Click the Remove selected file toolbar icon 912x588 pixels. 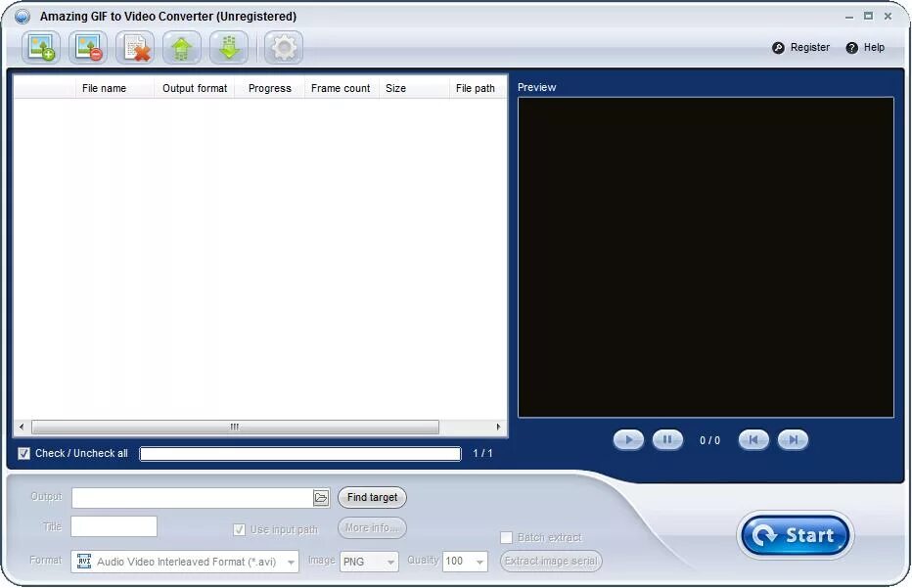88,48
